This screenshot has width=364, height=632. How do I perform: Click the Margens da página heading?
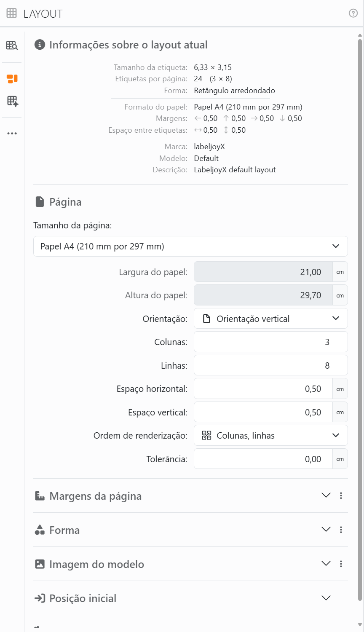point(96,496)
